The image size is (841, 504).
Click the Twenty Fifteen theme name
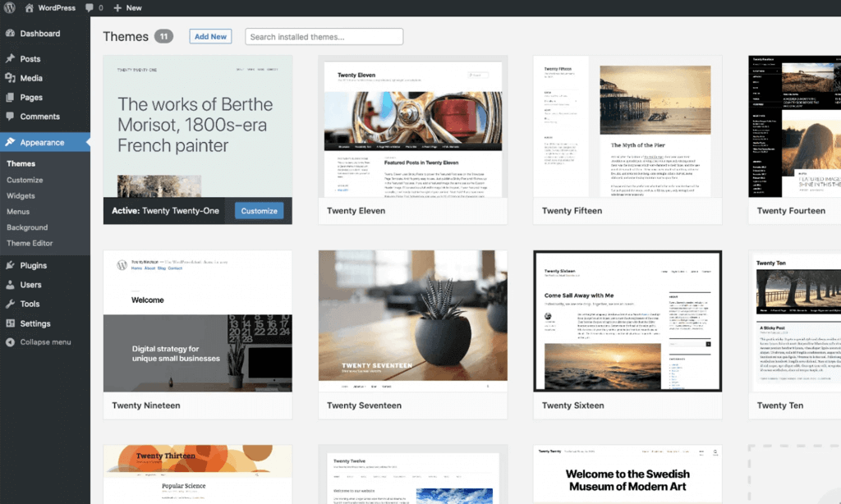[572, 211]
